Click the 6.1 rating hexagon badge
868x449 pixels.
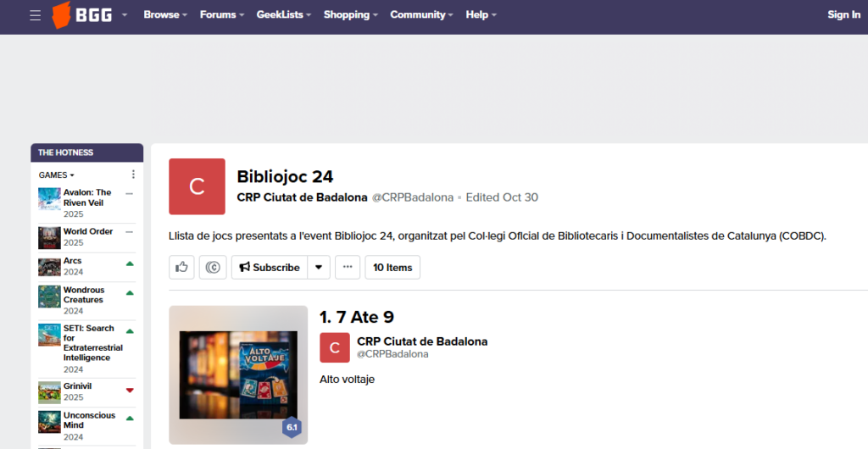(292, 428)
